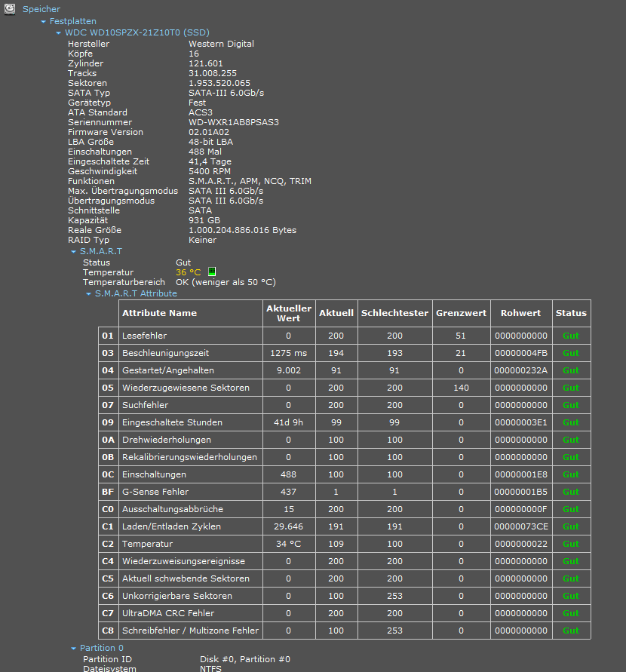Click G-Sense value 437
Viewport: 626px width, 672px height.
pos(288,492)
